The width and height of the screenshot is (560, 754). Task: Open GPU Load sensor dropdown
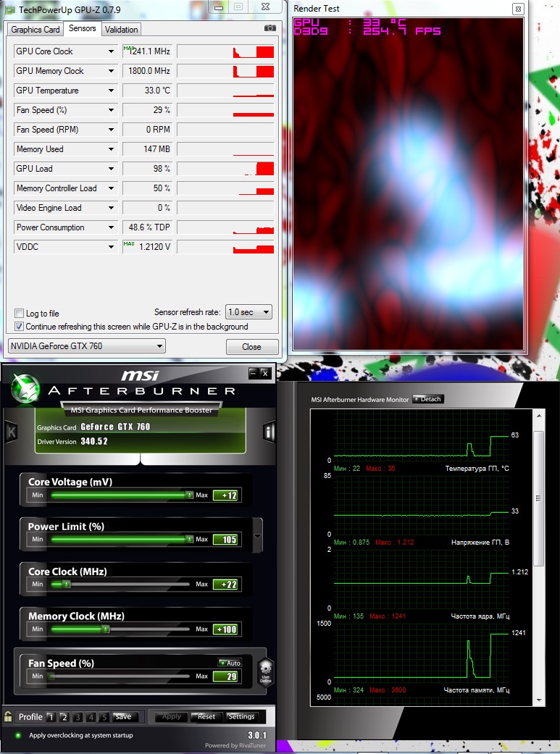[x=111, y=169]
